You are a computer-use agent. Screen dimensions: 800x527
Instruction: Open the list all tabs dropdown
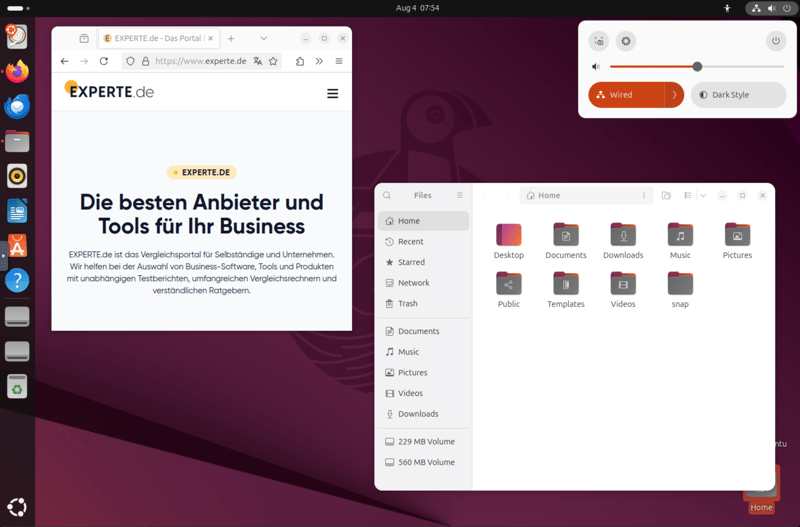(x=264, y=38)
